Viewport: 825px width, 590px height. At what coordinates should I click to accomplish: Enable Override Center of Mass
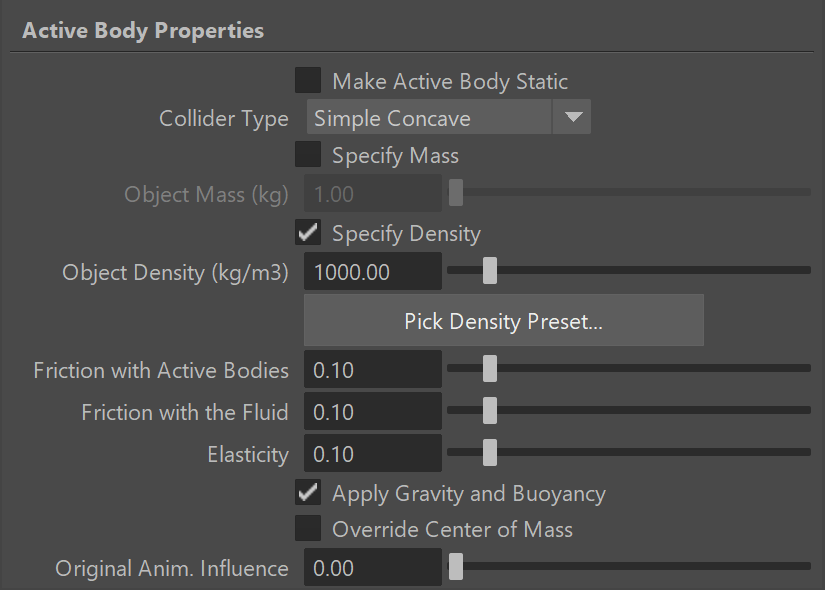click(x=308, y=528)
